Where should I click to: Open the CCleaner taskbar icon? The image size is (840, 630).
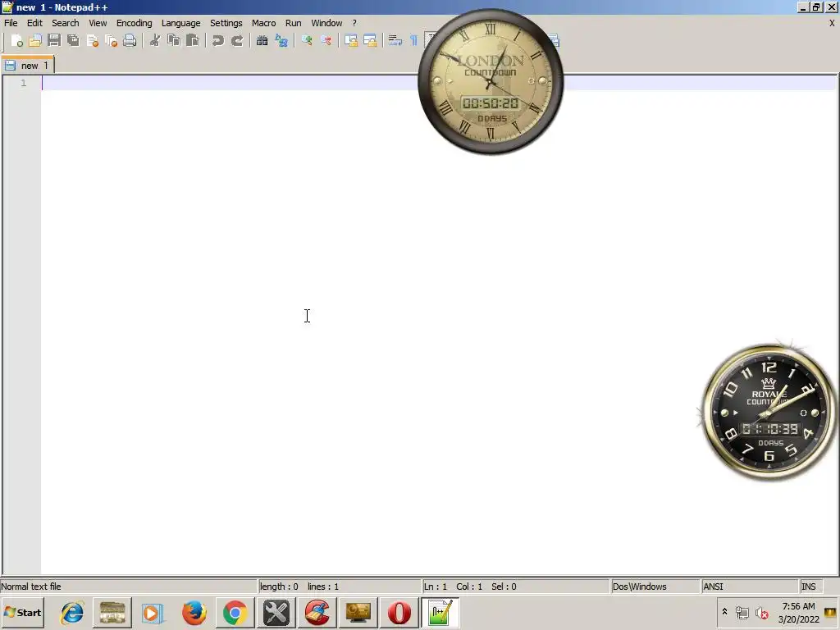(x=317, y=613)
